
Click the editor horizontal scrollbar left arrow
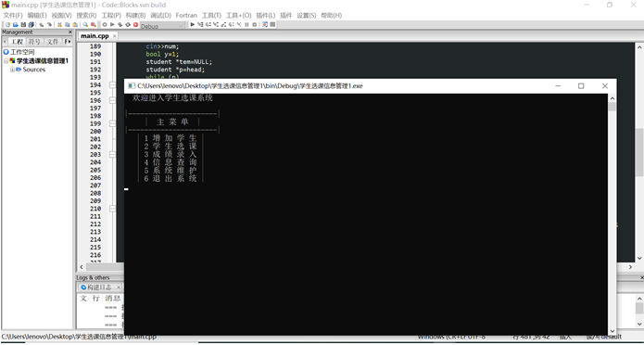point(82,267)
